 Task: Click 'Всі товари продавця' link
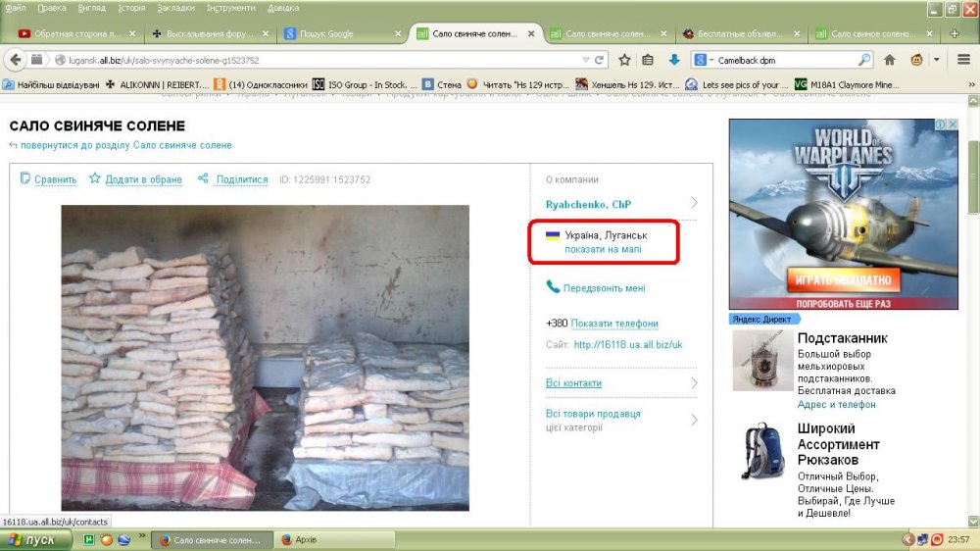(593, 414)
